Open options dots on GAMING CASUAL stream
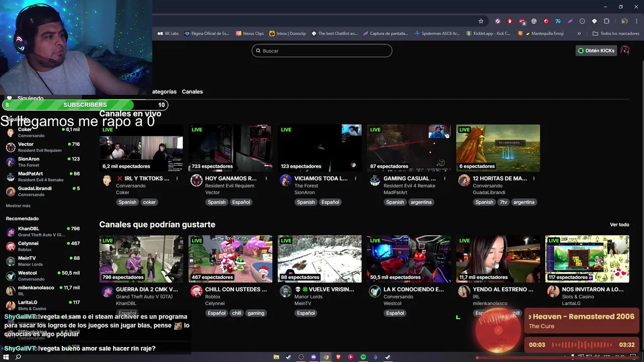The height and width of the screenshot is (362, 644). [x=445, y=178]
